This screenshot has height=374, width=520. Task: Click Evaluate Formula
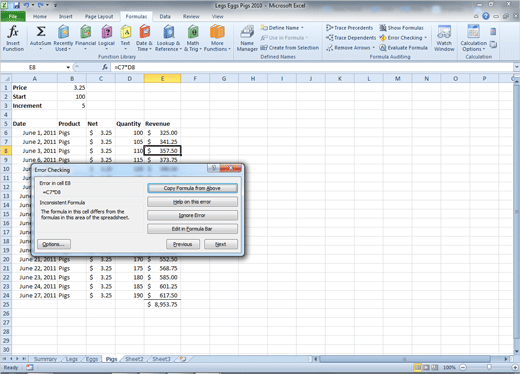coord(403,48)
